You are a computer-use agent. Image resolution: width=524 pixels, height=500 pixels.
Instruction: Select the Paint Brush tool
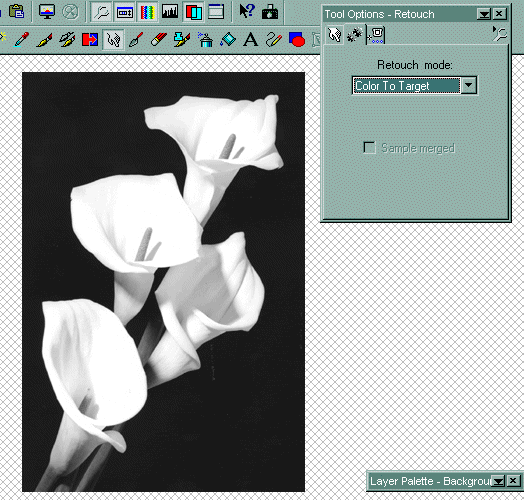pyautogui.click(x=44, y=40)
